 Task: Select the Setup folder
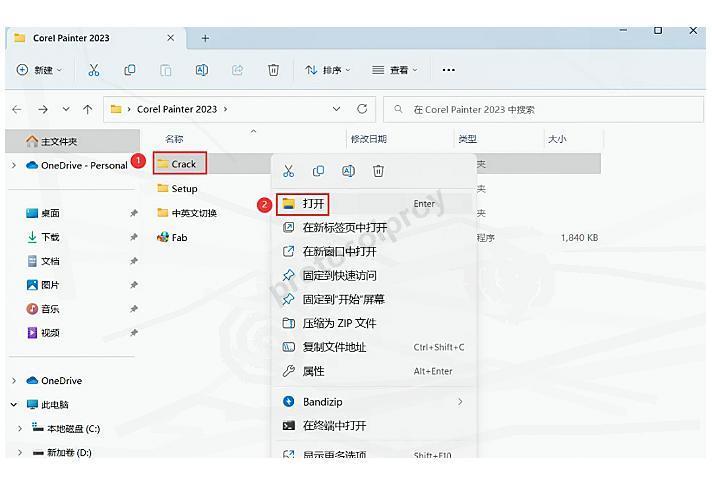click(x=178, y=188)
